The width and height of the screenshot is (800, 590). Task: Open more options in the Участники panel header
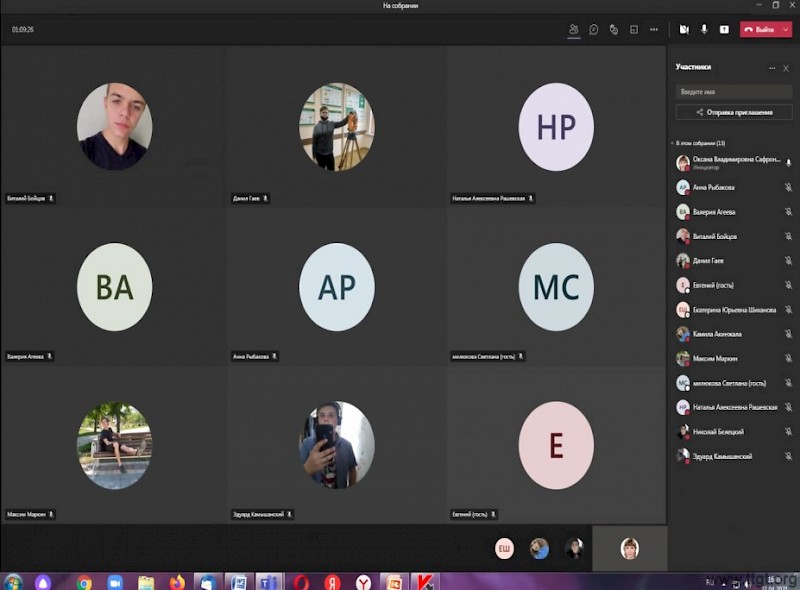(x=771, y=68)
